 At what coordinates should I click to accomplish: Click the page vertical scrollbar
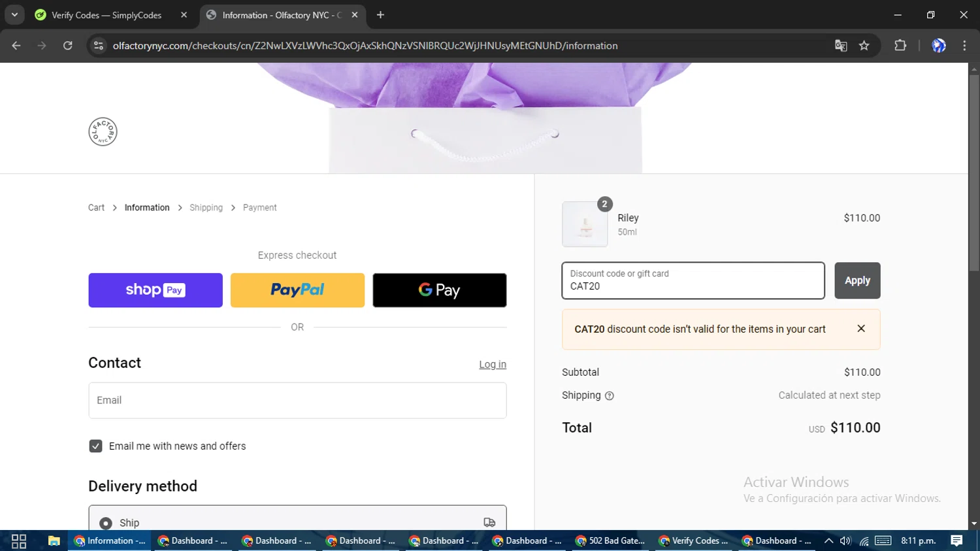pos(974,173)
